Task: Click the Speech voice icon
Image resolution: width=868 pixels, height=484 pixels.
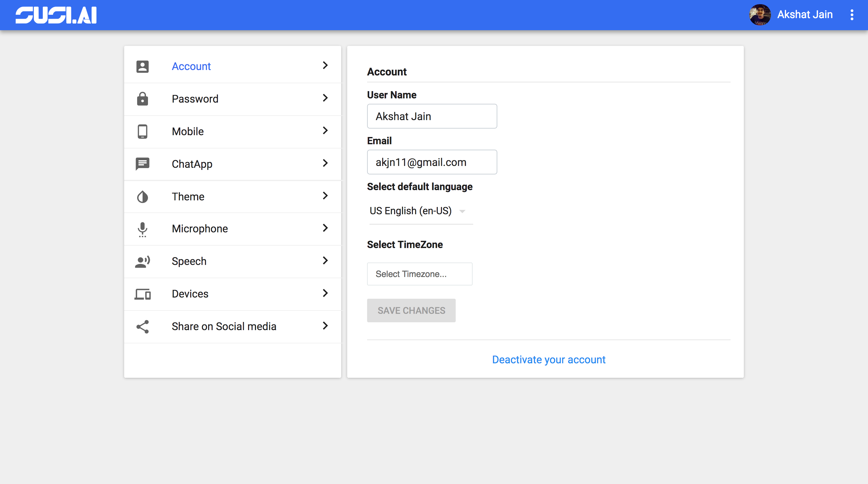Action: (142, 261)
